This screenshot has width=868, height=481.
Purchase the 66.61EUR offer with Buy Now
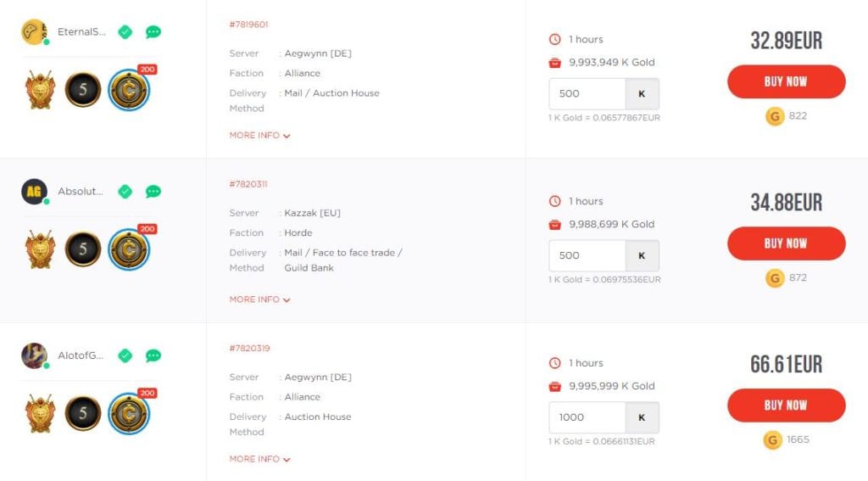point(786,405)
